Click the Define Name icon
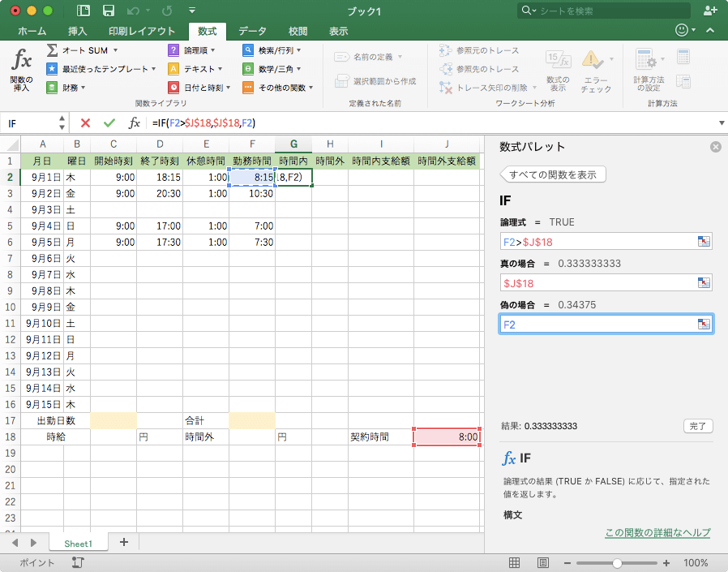The height and width of the screenshot is (572, 728). pos(341,57)
